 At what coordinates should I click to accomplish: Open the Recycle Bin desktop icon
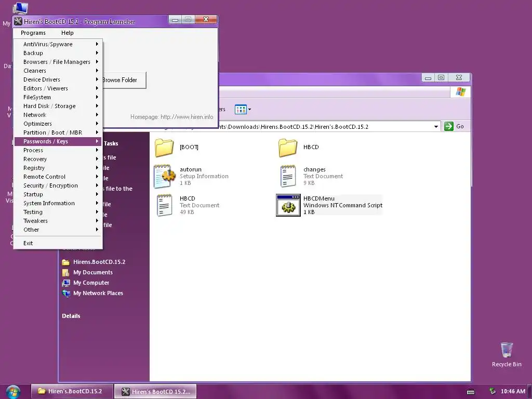507,350
